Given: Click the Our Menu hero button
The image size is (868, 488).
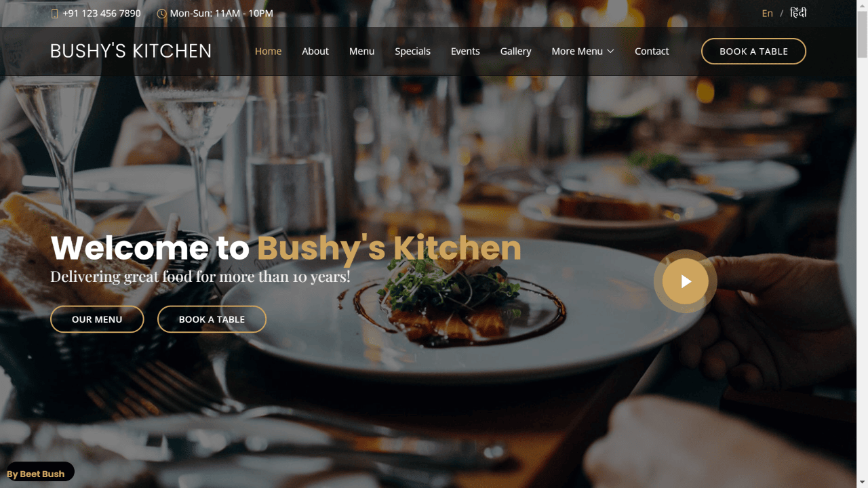Looking at the screenshot, I should [x=97, y=319].
